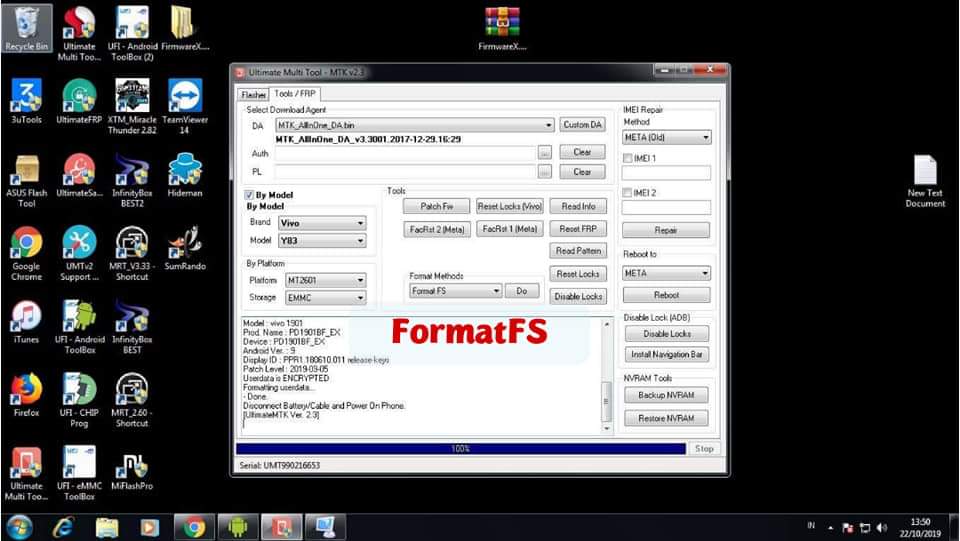Open Internet Explorer from taskbar
The width and height of the screenshot is (960, 541).
[63, 528]
